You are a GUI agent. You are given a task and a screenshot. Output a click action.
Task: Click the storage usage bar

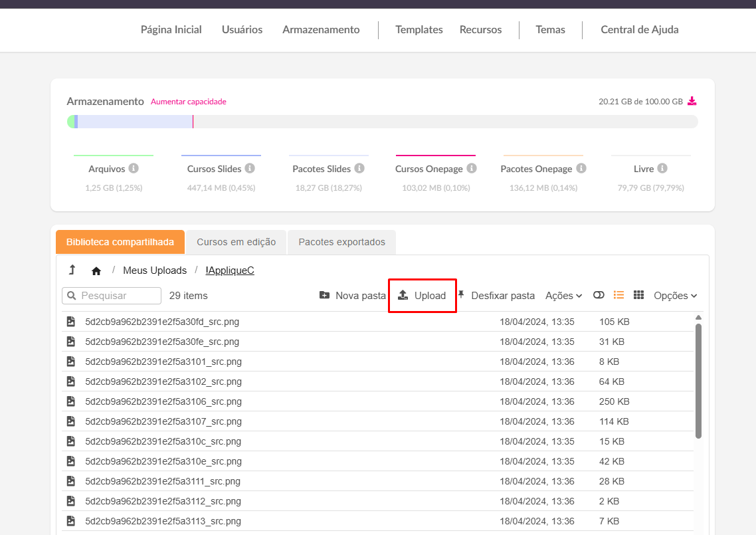(382, 122)
